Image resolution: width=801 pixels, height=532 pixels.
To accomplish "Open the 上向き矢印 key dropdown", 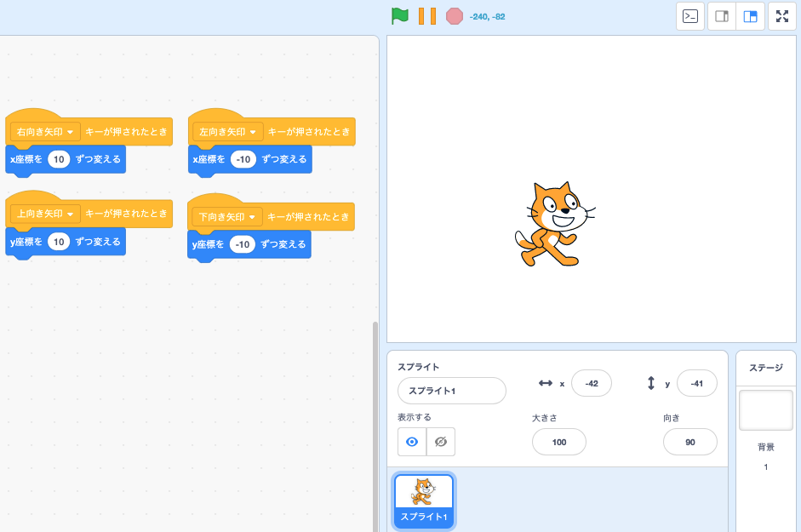I will point(45,214).
